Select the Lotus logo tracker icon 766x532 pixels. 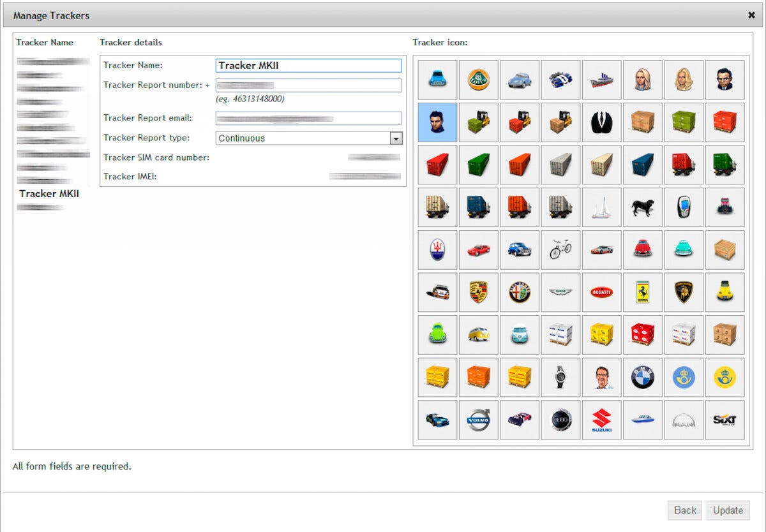[478, 80]
